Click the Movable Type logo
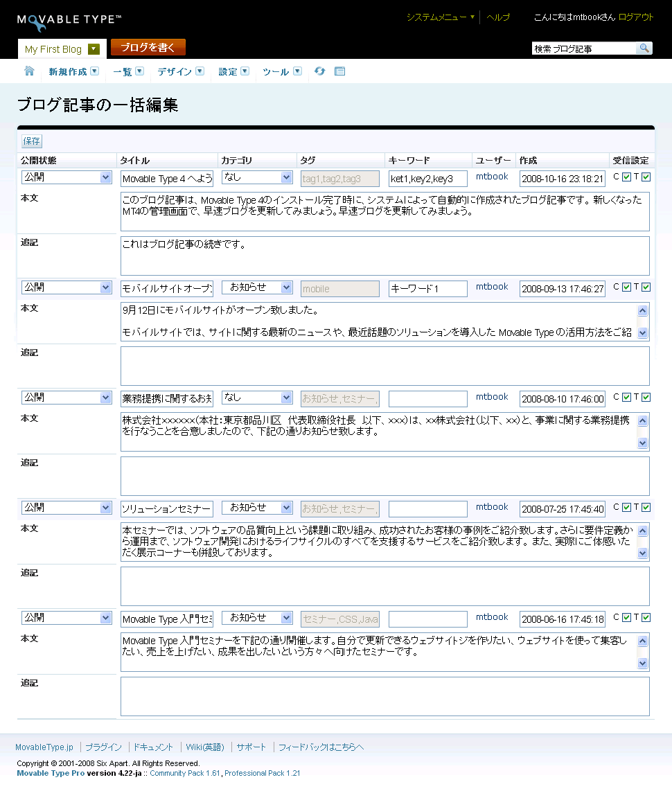 coord(69,21)
